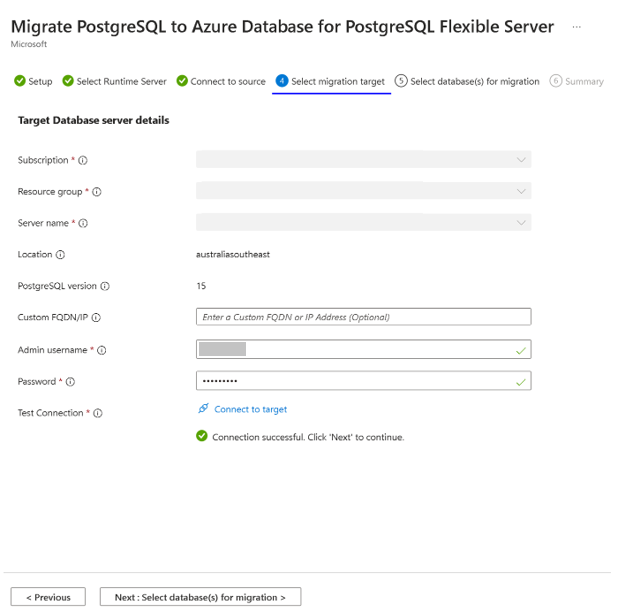Image resolution: width=633 pixels, height=612 pixels.
Task: Open the ellipsis menu beside the page title
Action: click(576, 27)
